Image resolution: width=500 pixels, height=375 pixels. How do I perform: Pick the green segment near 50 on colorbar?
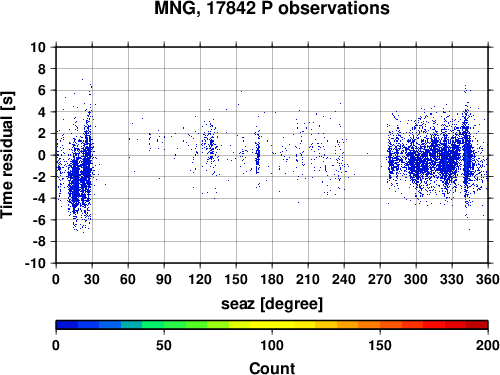pos(164,325)
